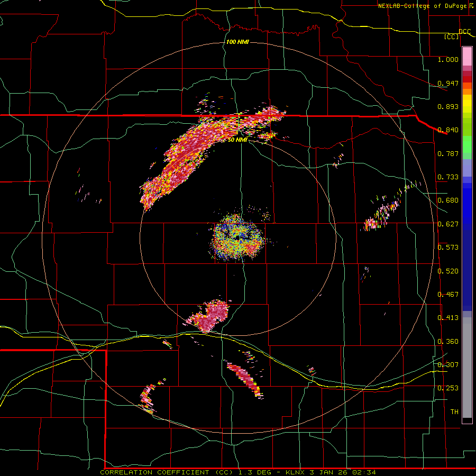This screenshot has width=476, height=476.
Task: Select the 0.840 legend value
Action: click(448, 130)
